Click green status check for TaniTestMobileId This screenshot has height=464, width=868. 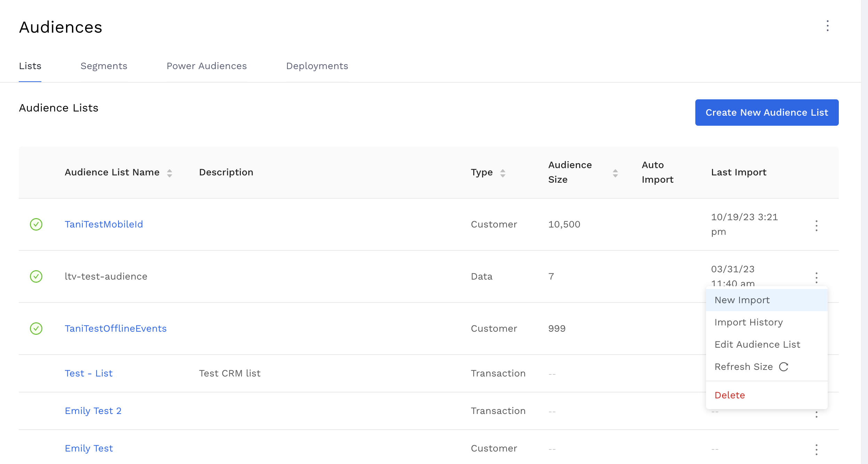[x=36, y=224]
